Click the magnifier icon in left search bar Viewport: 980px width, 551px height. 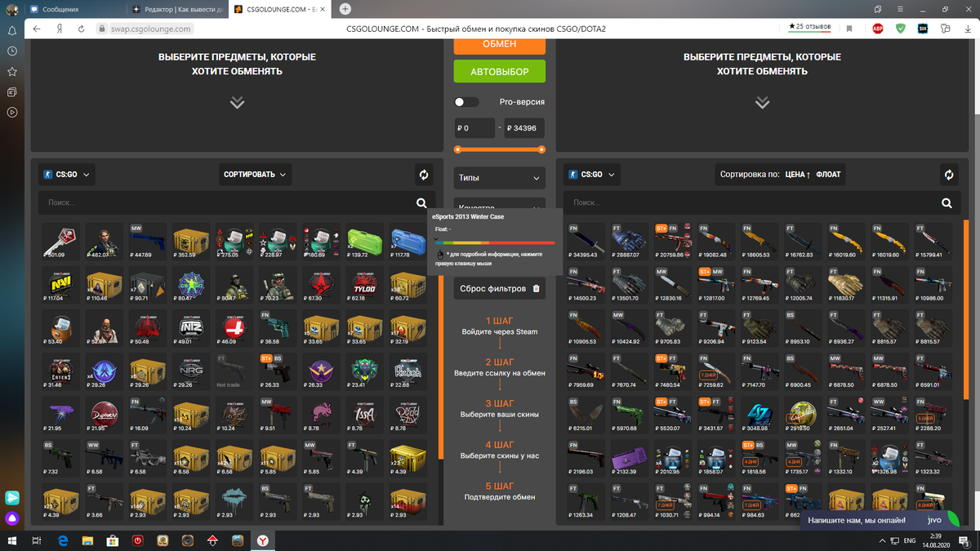421,203
